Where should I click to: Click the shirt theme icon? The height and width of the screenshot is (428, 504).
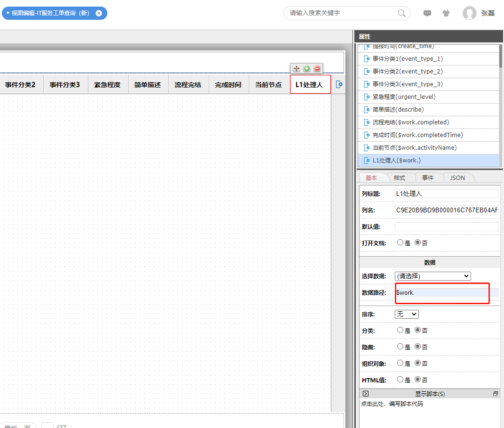click(x=446, y=13)
